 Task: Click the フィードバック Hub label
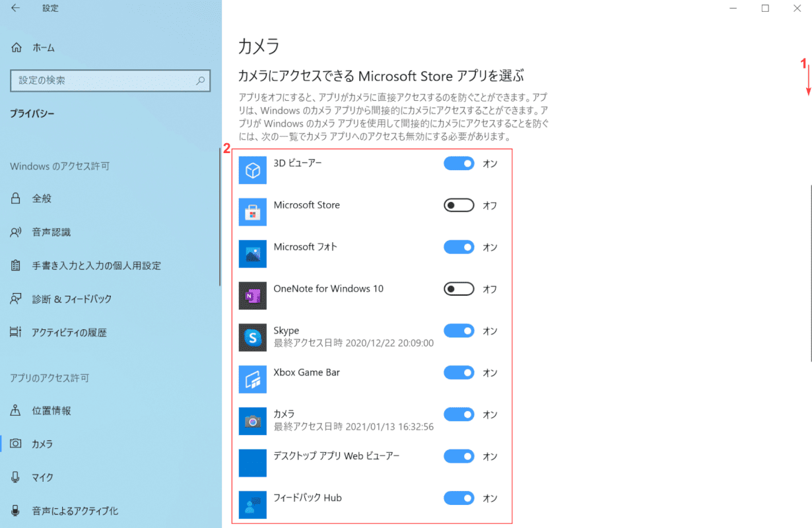click(x=308, y=498)
